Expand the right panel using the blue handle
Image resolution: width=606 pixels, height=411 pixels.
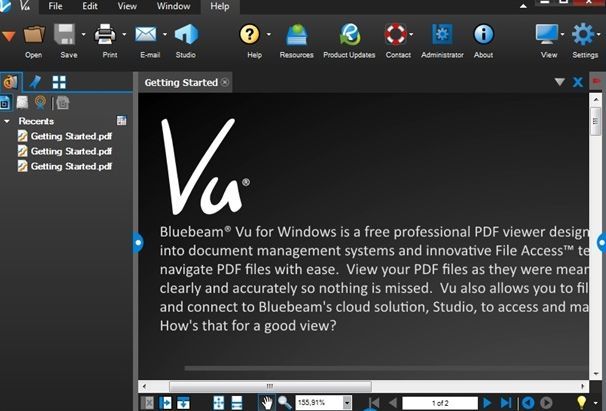coord(602,243)
